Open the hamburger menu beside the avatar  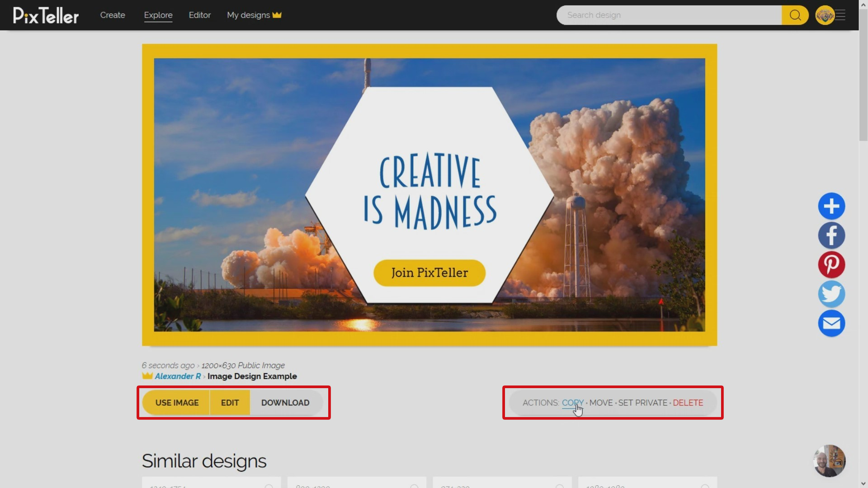point(841,15)
